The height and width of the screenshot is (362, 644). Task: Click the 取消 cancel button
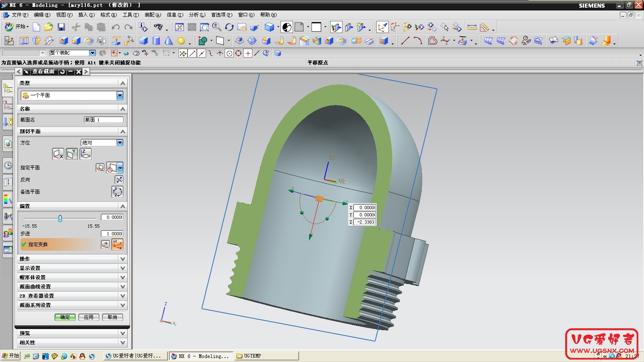(112, 317)
